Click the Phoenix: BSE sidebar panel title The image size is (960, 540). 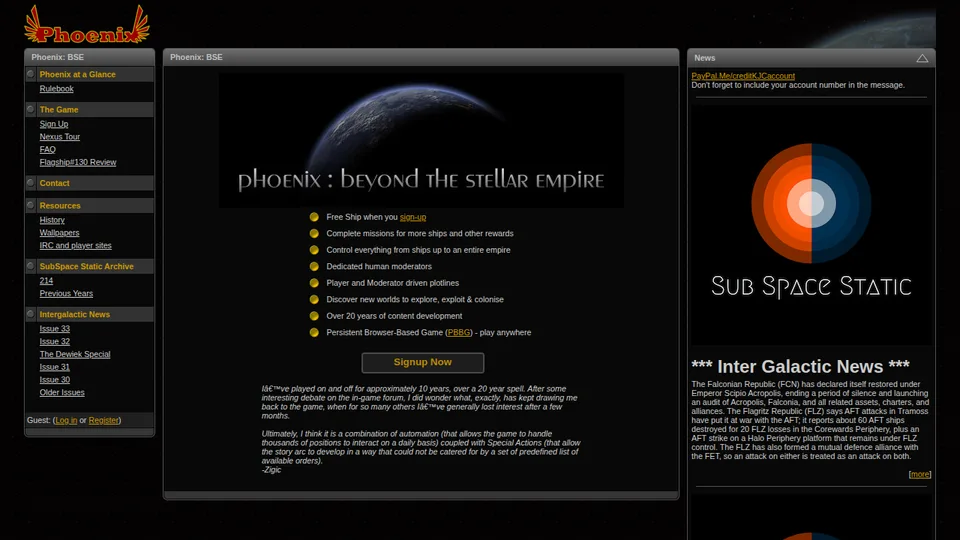58,58
